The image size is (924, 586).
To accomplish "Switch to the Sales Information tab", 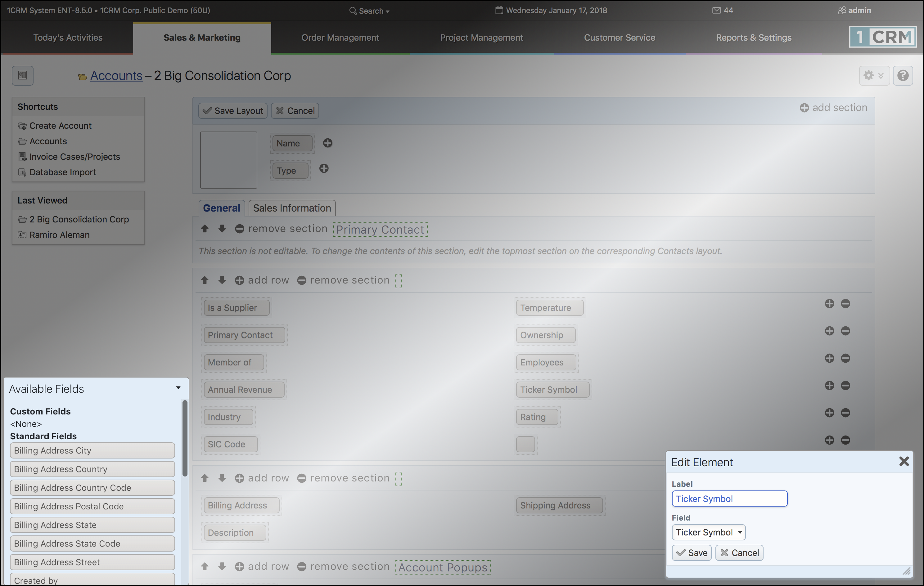I will tap(292, 208).
